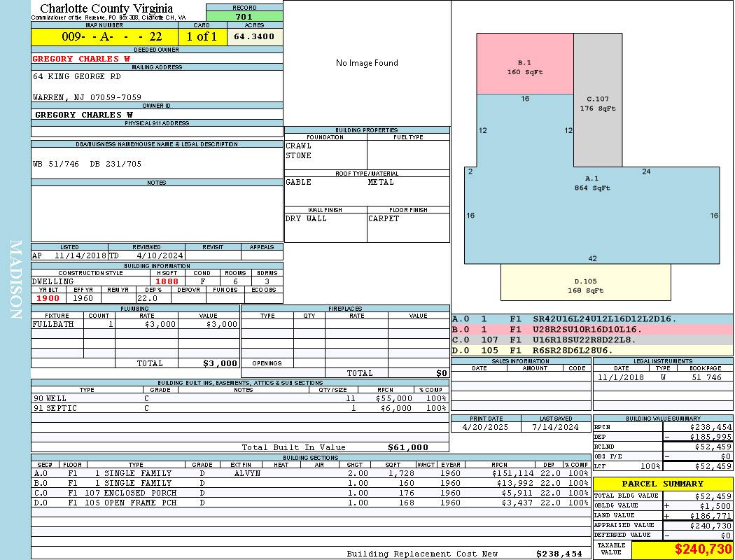Select the acres value 64.3400
This screenshot has height=560, width=735.
click(x=254, y=36)
